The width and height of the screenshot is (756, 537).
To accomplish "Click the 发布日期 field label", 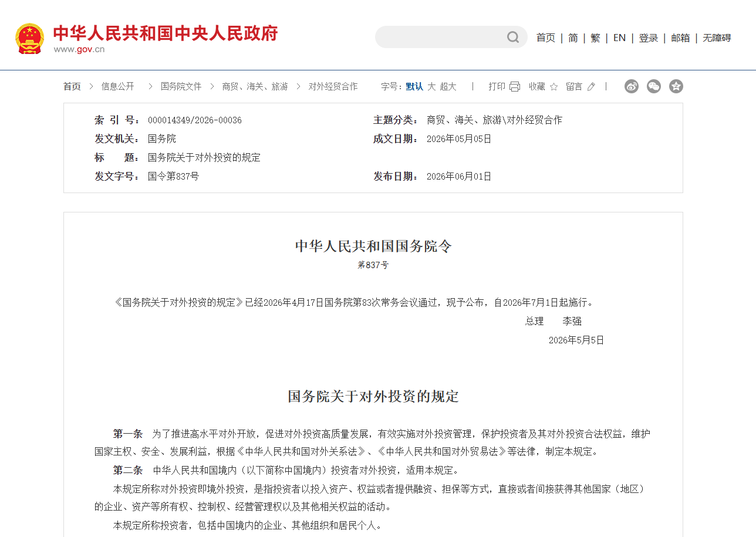I will [x=396, y=177].
